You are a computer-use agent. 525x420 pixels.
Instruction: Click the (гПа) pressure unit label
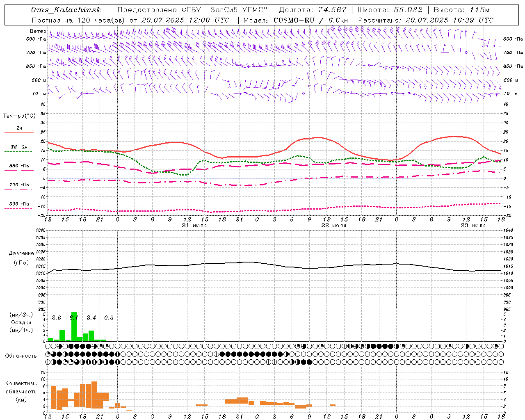point(21,262)
